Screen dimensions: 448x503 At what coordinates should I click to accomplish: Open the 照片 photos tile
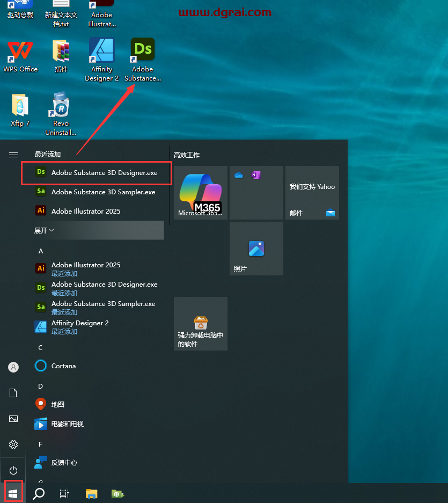pyautogui.click(x=256, y=249)
